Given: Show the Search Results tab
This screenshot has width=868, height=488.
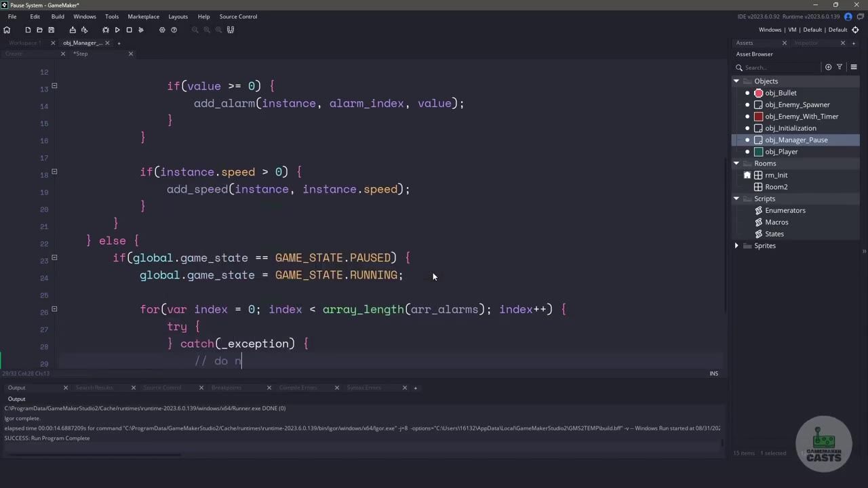Looking at the screenshot, I should pos(94,388).
